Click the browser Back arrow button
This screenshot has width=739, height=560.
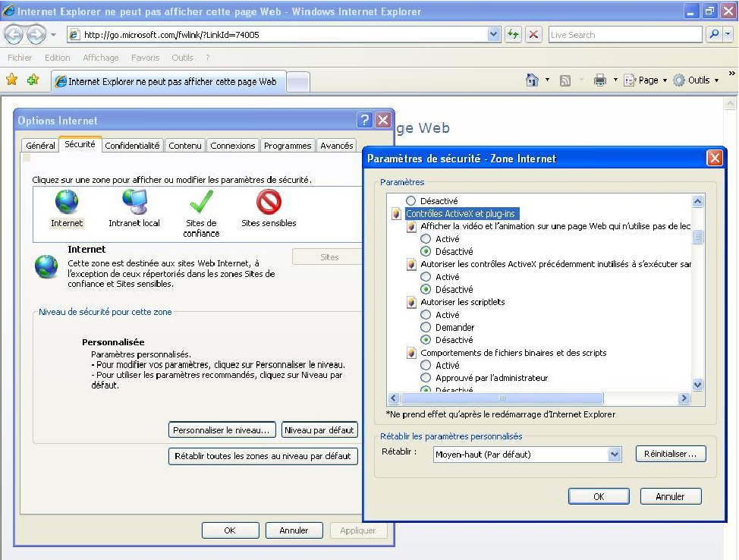coord(14,34)
